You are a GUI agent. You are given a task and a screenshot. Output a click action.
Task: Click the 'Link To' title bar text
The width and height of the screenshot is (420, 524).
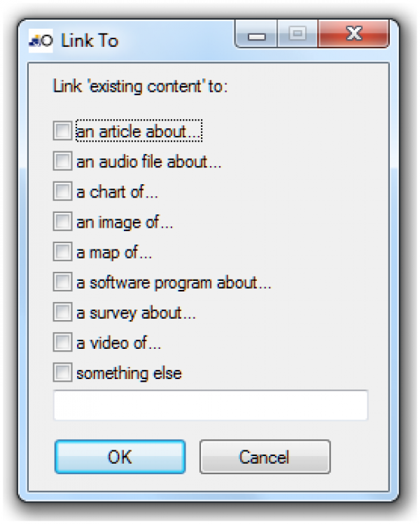click(x=90, y=41)
